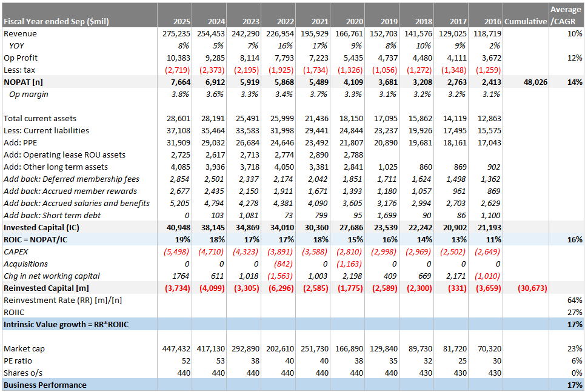Click the Average /CAGR column header
585x392 pixels.
[566, 15]
